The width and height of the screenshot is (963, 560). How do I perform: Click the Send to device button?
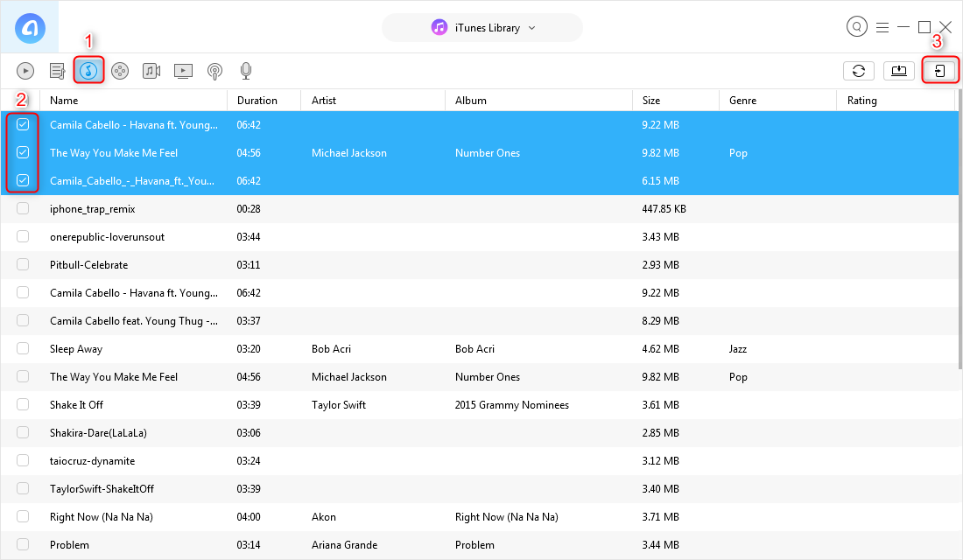tap(939, 71)
